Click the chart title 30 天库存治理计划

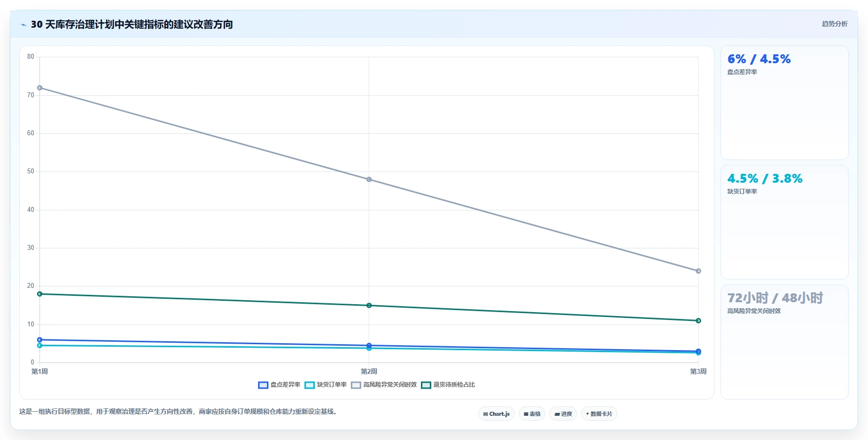click(x=132, y=25)
